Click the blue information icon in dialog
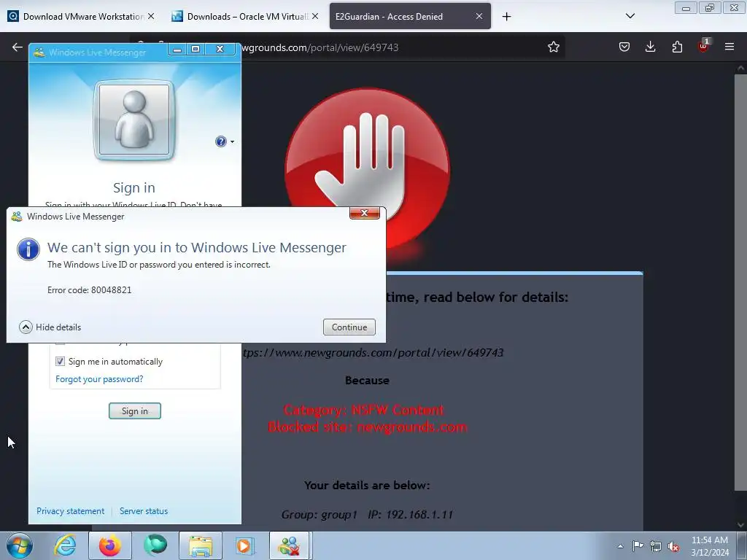 coord(28,249)
